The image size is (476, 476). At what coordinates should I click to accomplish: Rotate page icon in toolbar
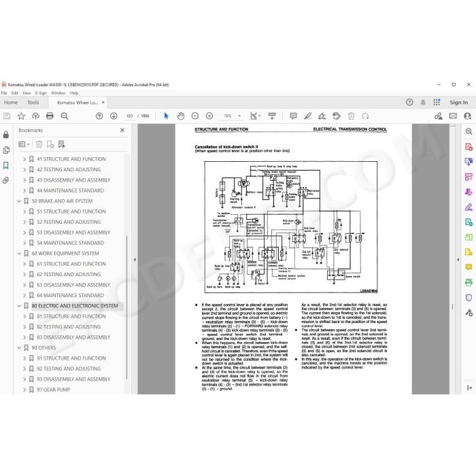[366, 116]
